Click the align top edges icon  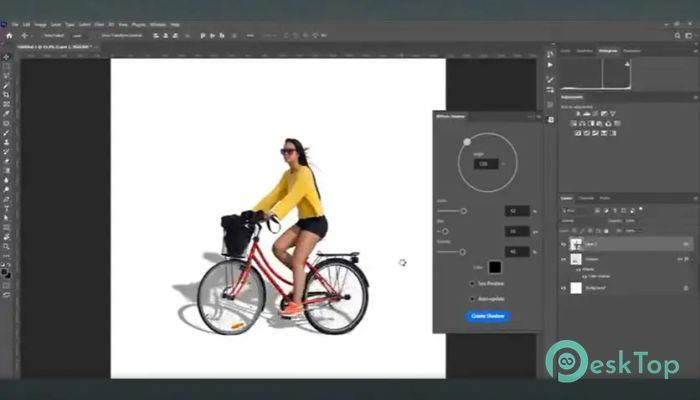point(203,36)
